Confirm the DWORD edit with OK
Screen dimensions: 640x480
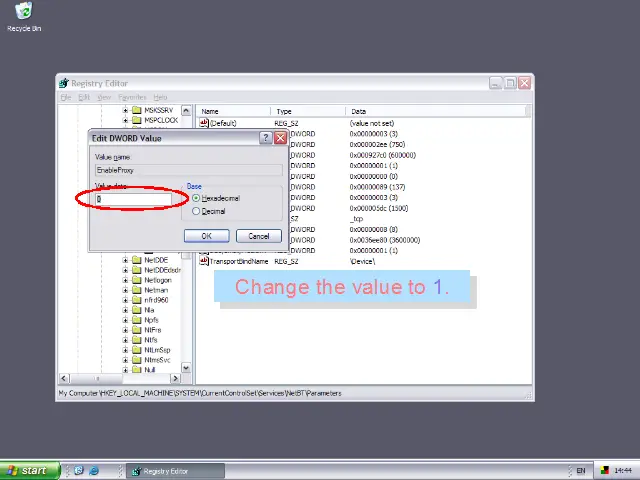(x=207, y=236)
